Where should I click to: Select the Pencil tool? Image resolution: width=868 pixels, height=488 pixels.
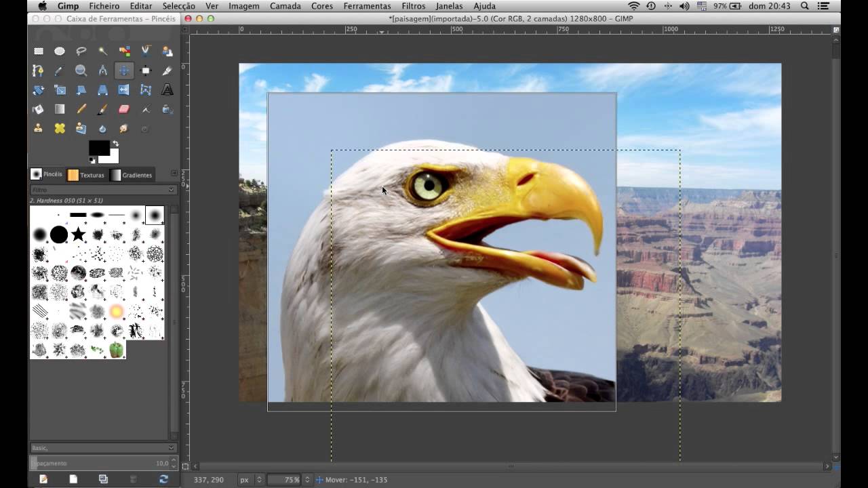pos(81,109)
